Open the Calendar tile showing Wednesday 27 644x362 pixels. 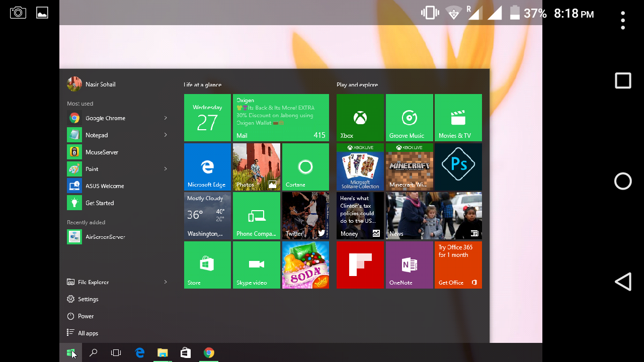click(x=207, y=118)
